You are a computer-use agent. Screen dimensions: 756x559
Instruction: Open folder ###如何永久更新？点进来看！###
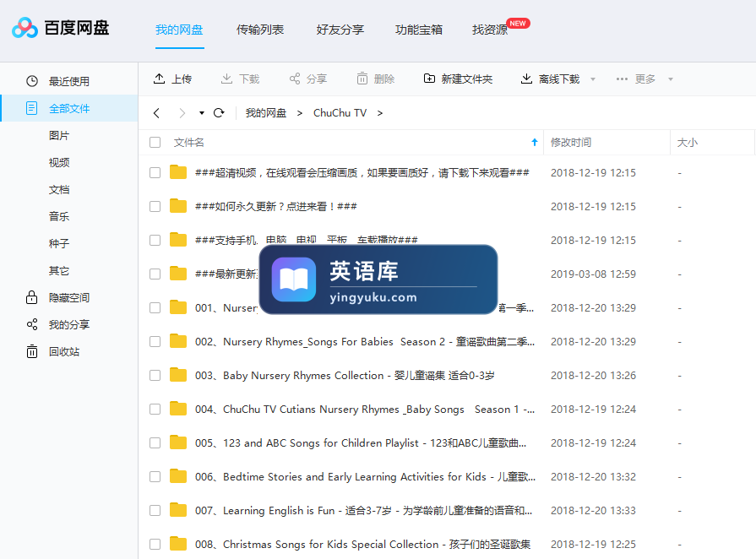(x=275, y=206)
